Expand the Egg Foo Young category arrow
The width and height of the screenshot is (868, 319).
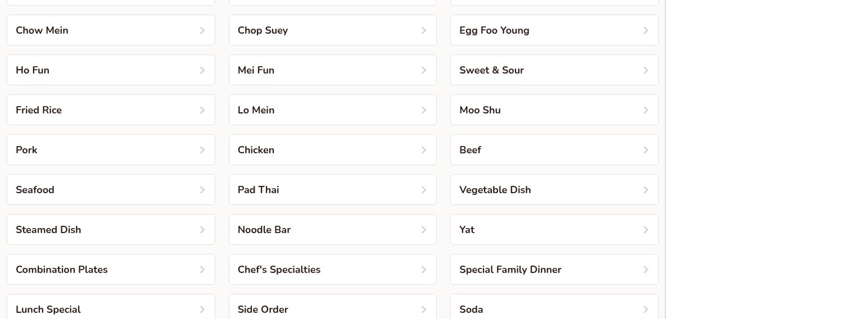[645, 30]
